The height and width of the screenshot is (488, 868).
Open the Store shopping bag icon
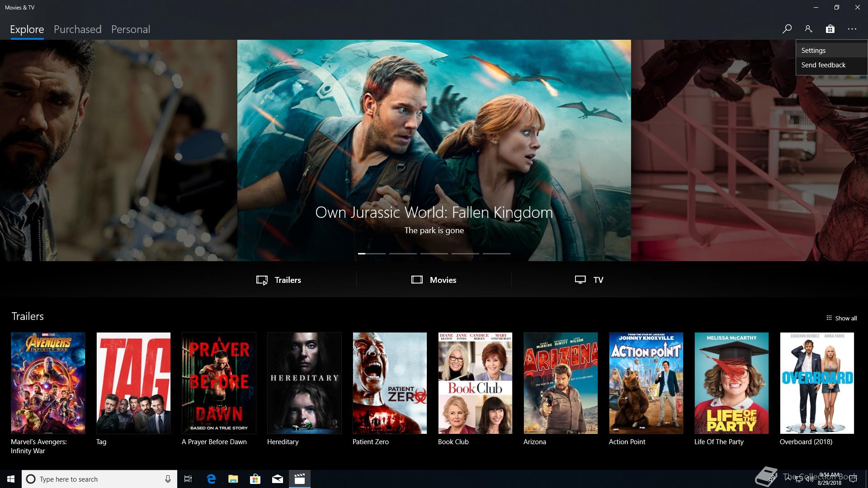(x=830, y=29)
